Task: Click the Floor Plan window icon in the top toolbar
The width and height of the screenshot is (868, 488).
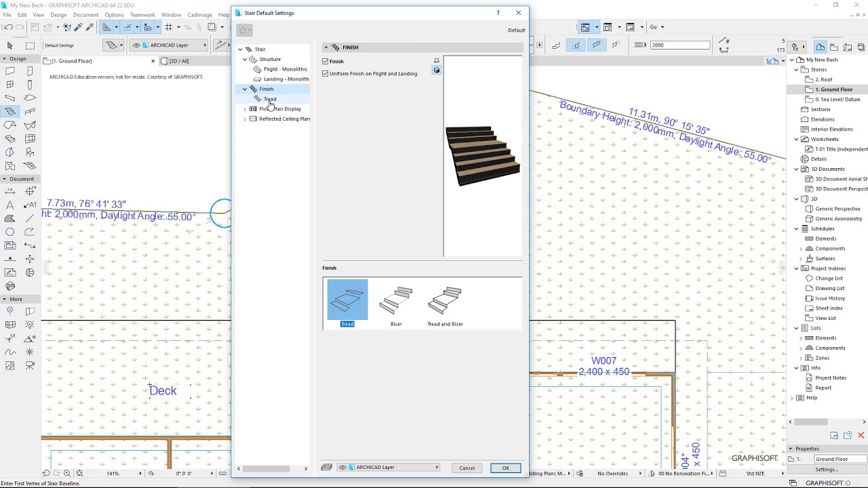Action: [585, 27]
